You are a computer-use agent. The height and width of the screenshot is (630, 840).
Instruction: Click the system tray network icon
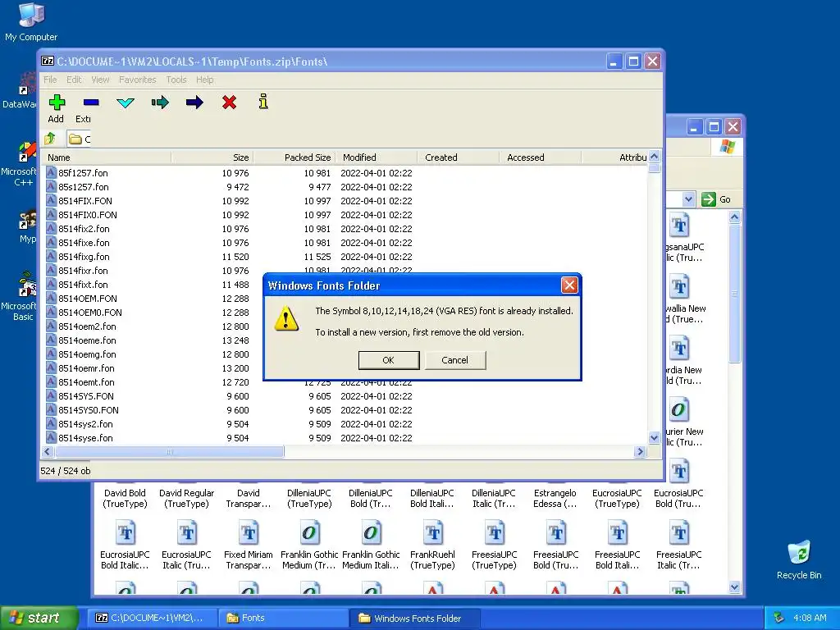(x=779, y=618)
